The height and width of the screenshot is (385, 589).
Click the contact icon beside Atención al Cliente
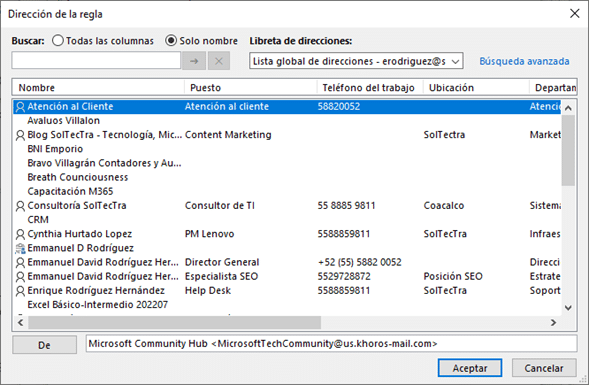(20, 107)
